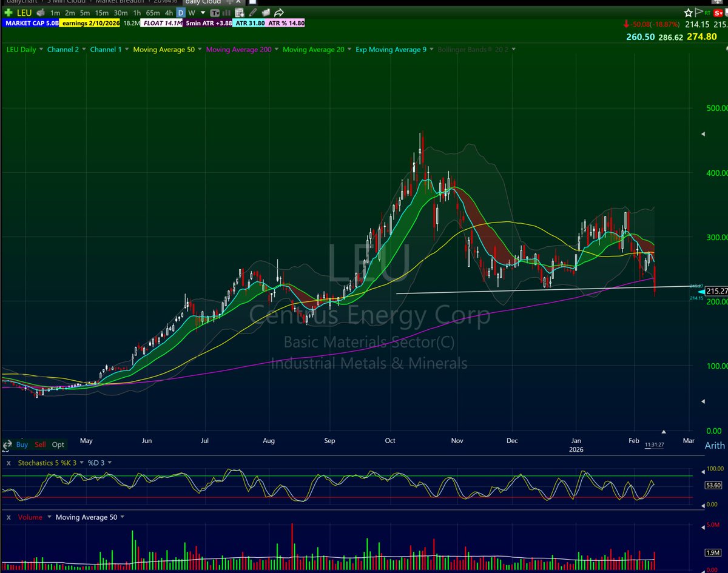The width and height of the screenshot is (728, 573).
Task: Select the 2m timeframe
Action: 70,13
